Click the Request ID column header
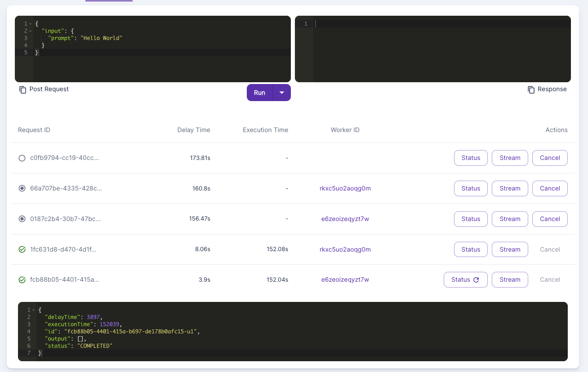588x372 pixels. pos(34,130)
